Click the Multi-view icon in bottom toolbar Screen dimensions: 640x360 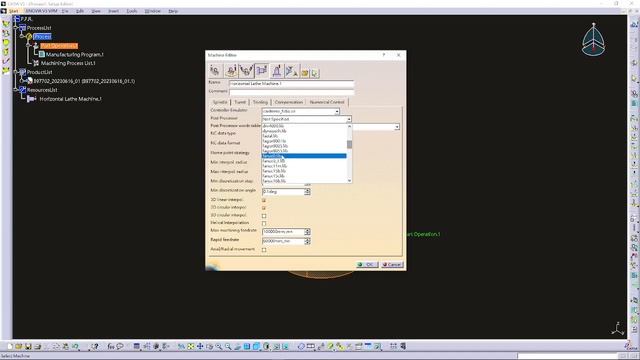point(247,347)
